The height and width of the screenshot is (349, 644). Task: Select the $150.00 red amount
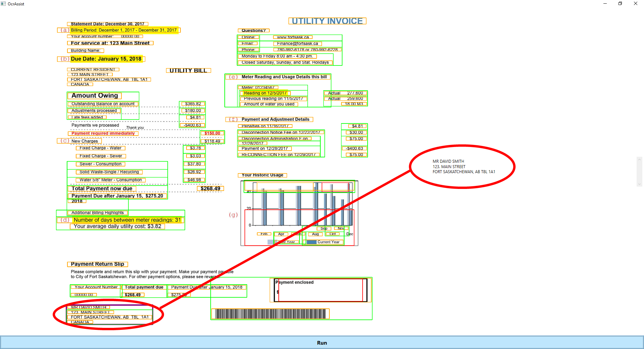pos(212,133)
